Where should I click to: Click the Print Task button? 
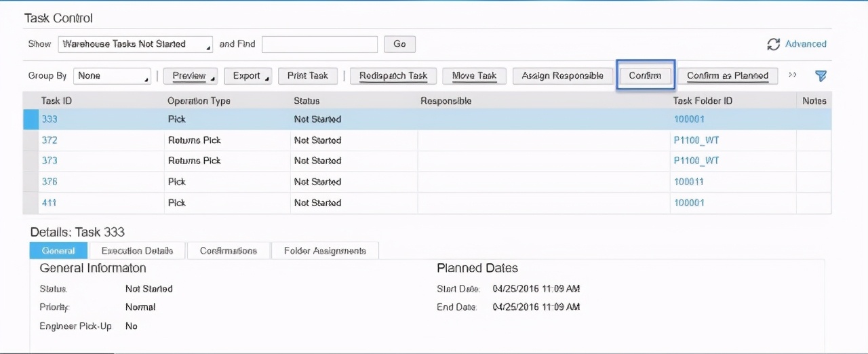(x=308, y=76)
